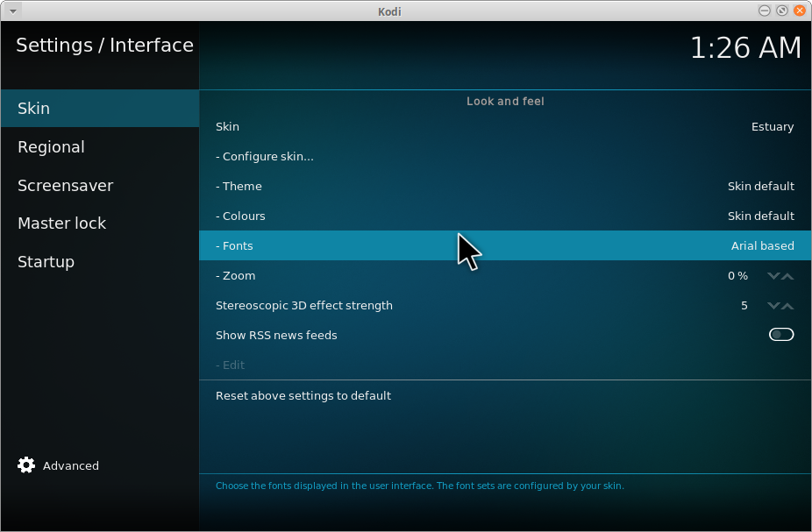Decrease Zoom with the down arrow
This screenshot has height=532, width=812.
tap(773, 276)
